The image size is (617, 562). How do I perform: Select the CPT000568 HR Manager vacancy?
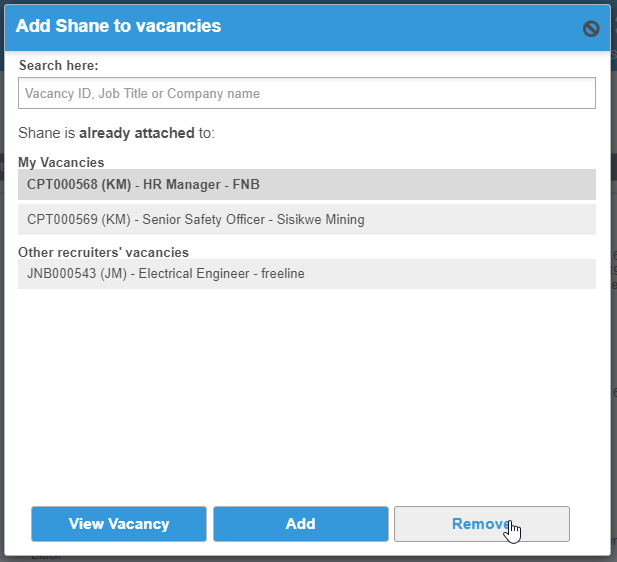click(x=306, y=184)
